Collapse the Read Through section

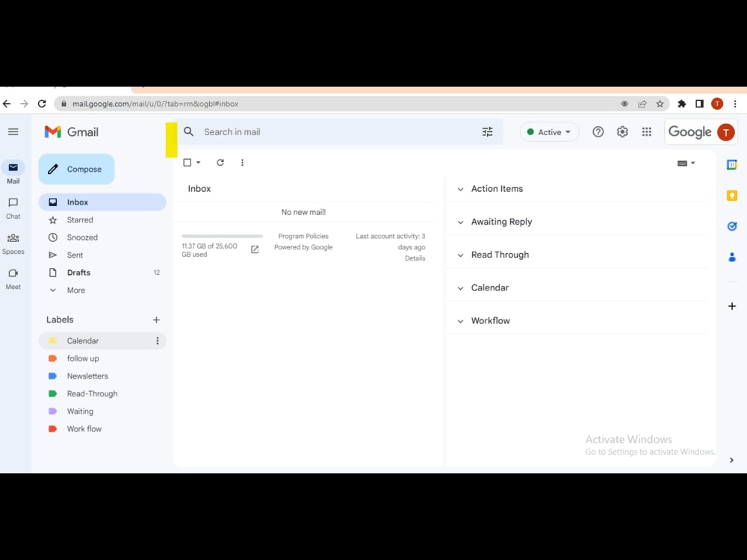[460, 255]
